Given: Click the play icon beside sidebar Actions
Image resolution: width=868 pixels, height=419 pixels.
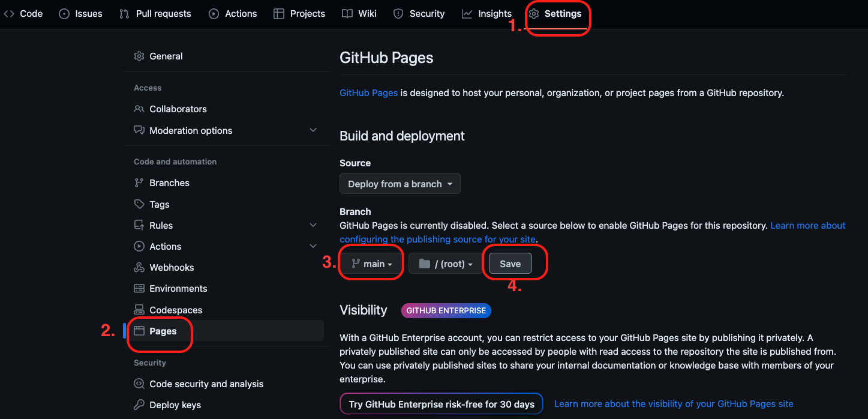Looking at the screenshot, I should pos(139,246).
